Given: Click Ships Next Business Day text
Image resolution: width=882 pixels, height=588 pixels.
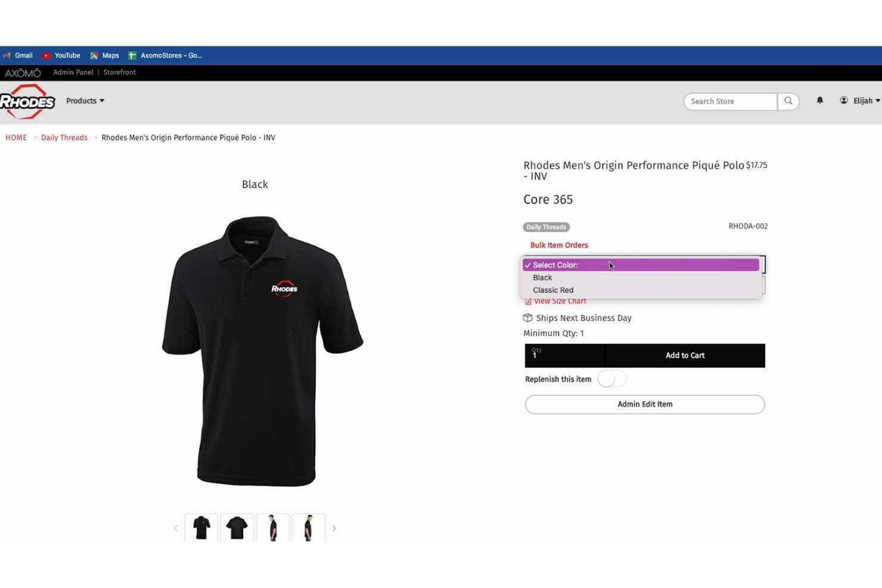Looking at the screenshot, I should [584, 318].
